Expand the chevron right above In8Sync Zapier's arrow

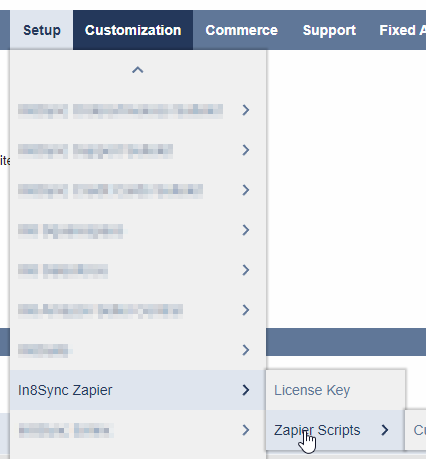pyautogui.click(x=246, y=350)
